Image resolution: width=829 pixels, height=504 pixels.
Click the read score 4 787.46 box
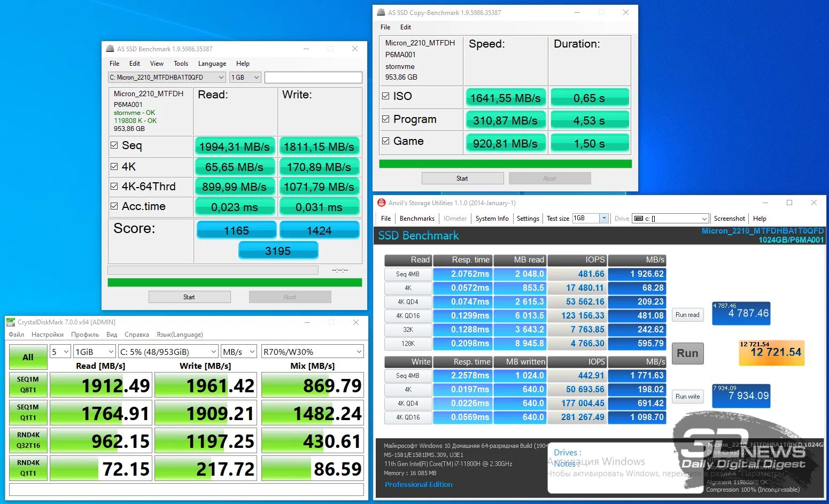pos(741,313)
